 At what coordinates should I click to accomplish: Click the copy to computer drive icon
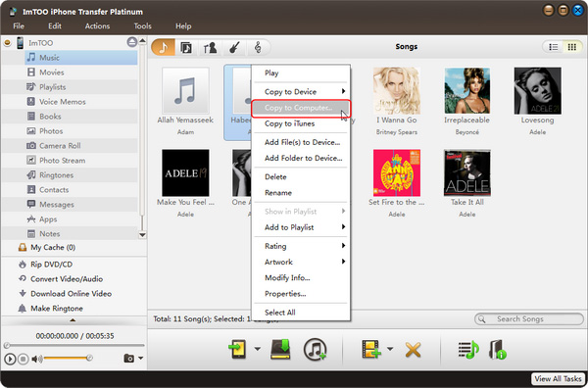281,349
